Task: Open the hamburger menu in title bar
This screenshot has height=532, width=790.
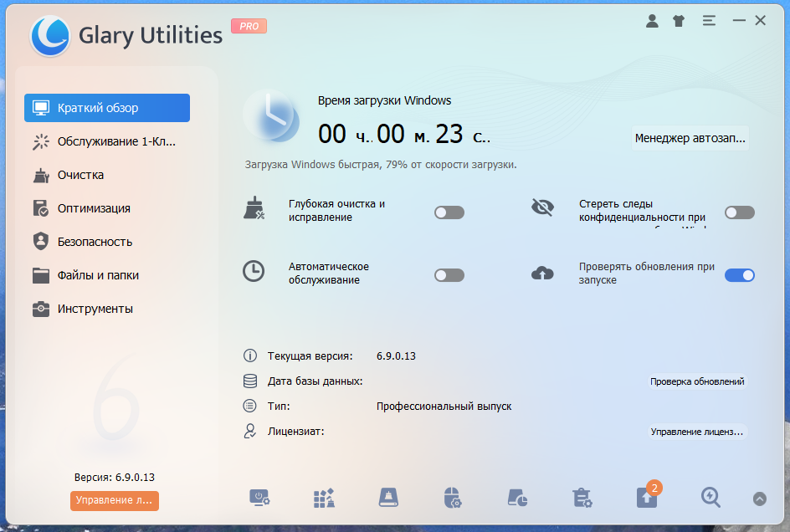Action: (709, 21)
